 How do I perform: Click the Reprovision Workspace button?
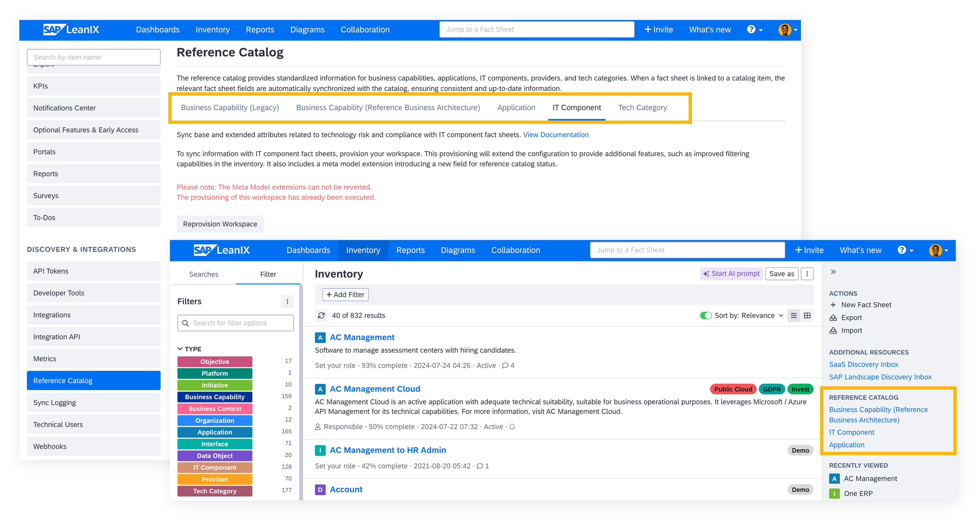(220, 224)
